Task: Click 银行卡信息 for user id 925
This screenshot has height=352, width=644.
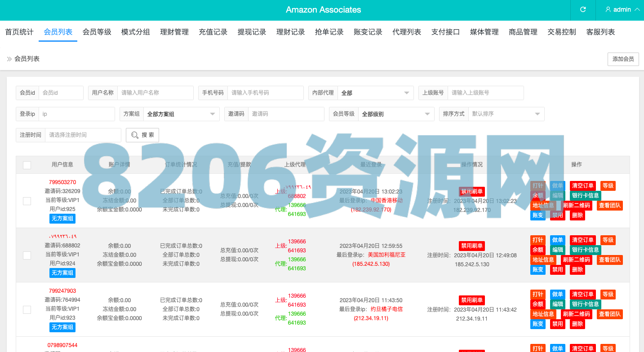Action: coord(586,196)
